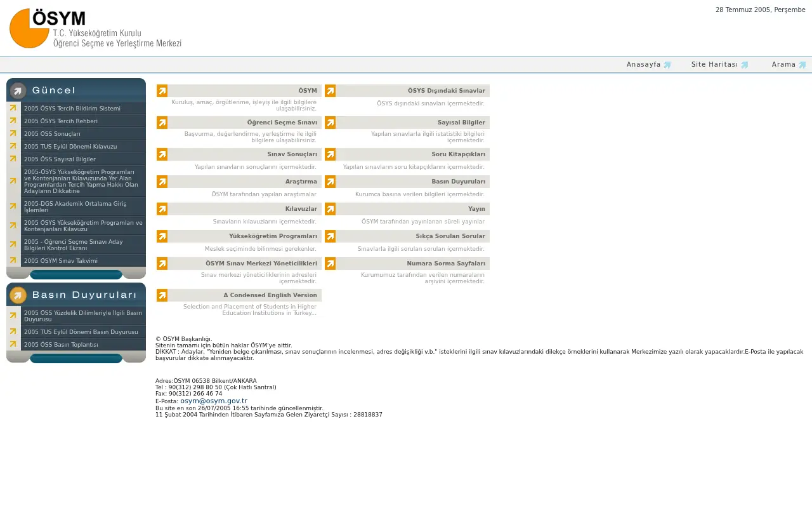Screen dimensions: 812x508
Task: Open 2005 ÖSS Yüzdelik Dilimleriyle İlgili Basın Duyurusu
Action: point(83,316)
